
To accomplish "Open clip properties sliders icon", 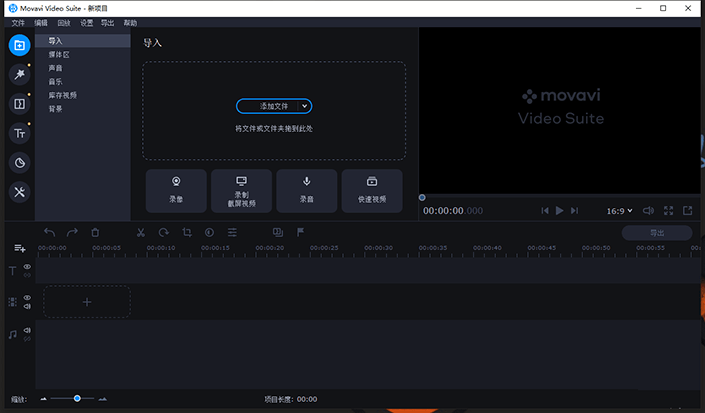I will (232, 232).
